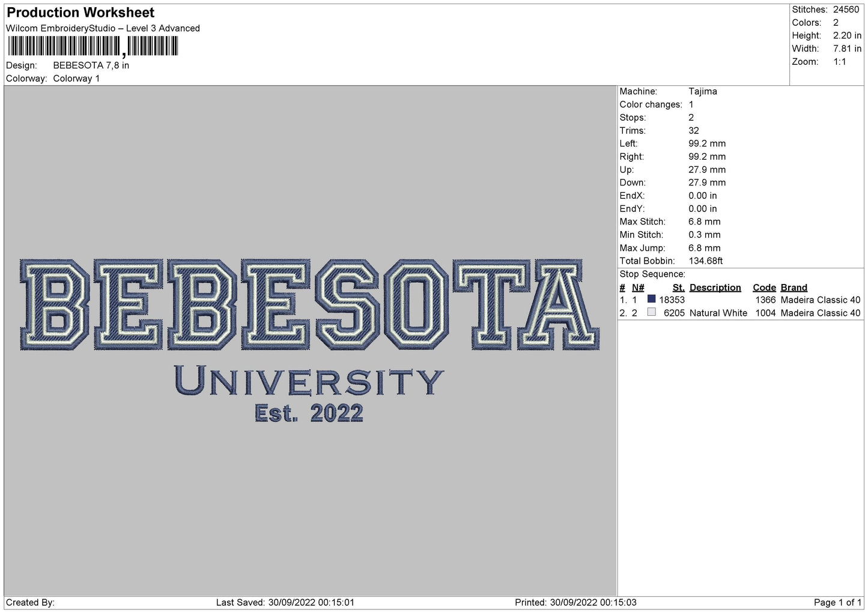Click the Left value '99.2 mm'

[x=707, y=143]
